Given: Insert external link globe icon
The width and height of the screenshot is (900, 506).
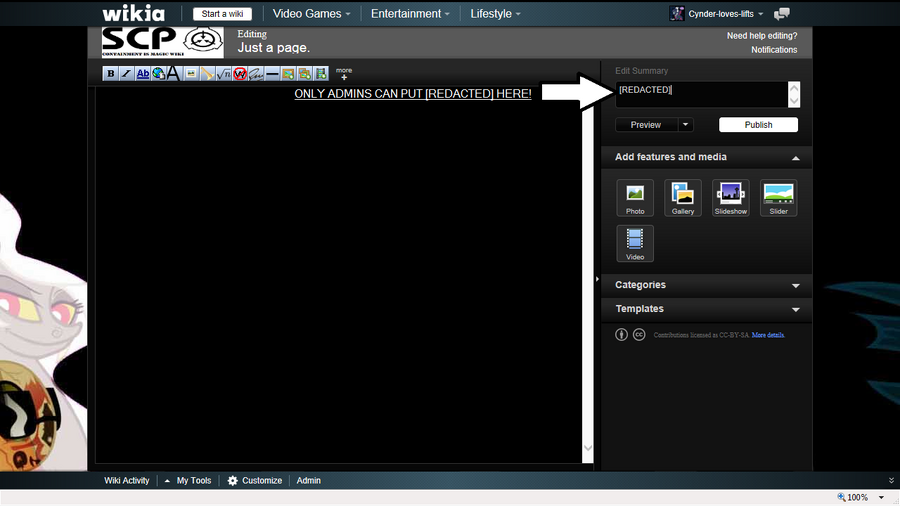Looking at the screenshot, I should click(x=158, y=73).
